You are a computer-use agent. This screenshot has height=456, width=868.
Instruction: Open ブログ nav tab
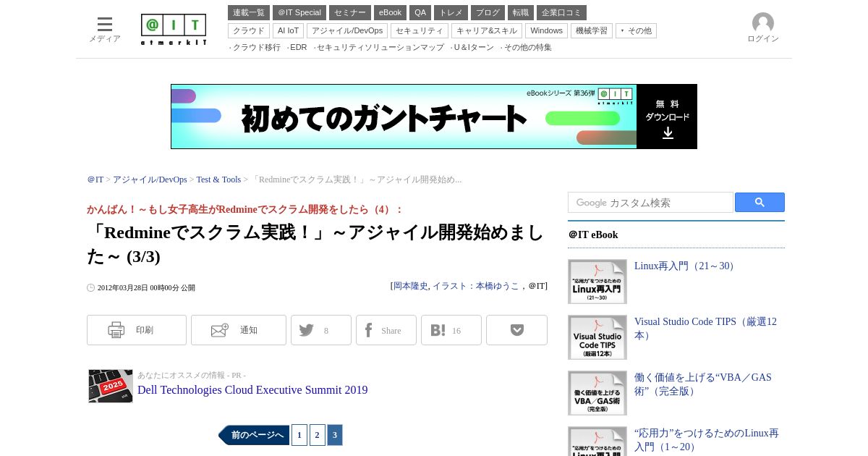pos(488,12)
